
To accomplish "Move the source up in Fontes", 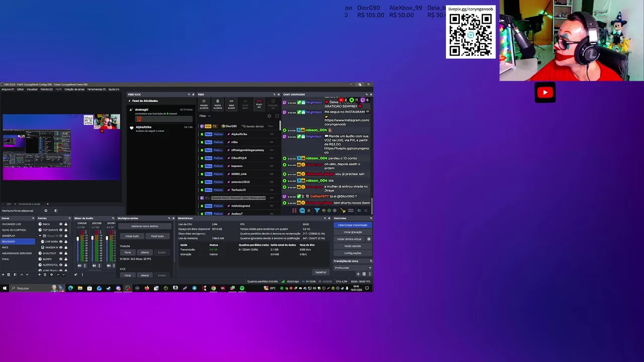I will tap(58, 275).
